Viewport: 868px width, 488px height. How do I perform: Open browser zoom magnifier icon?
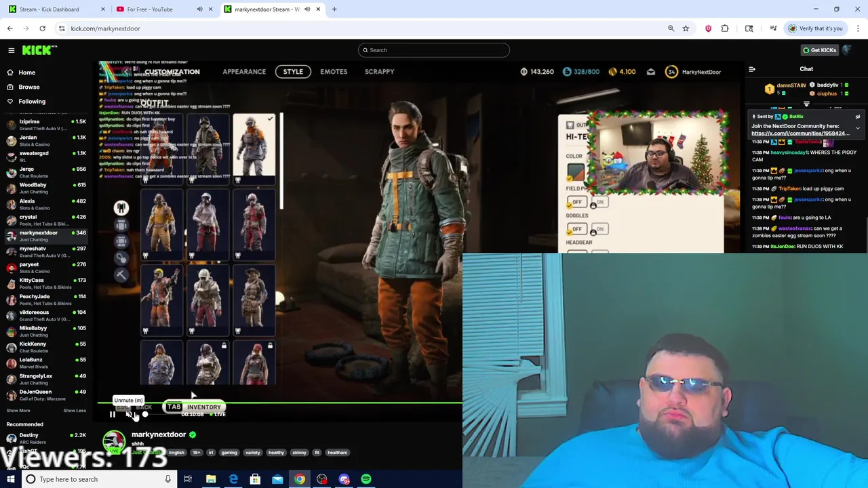click(x=671, y=28)
